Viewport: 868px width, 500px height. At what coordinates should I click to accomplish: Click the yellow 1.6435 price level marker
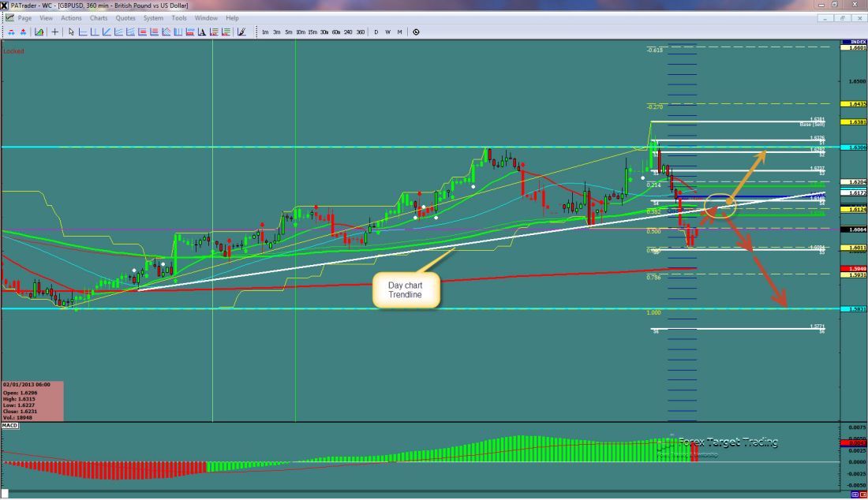point(855,103)
